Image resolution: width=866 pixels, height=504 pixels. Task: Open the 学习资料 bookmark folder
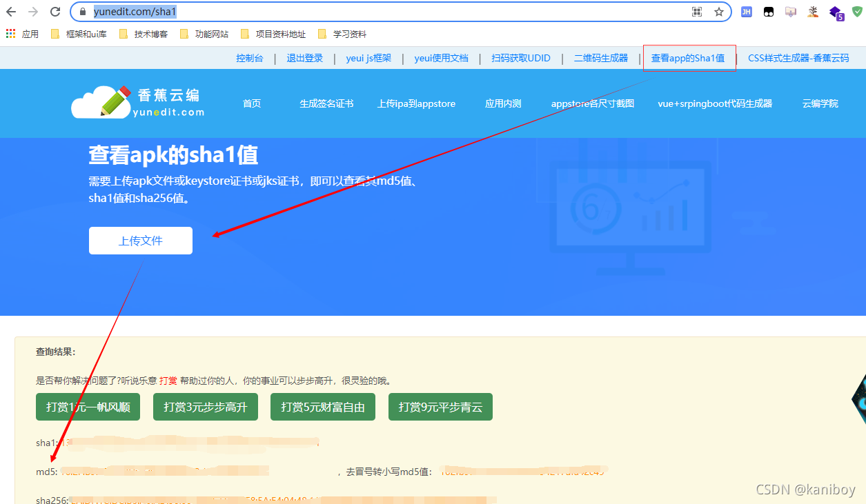342,34
